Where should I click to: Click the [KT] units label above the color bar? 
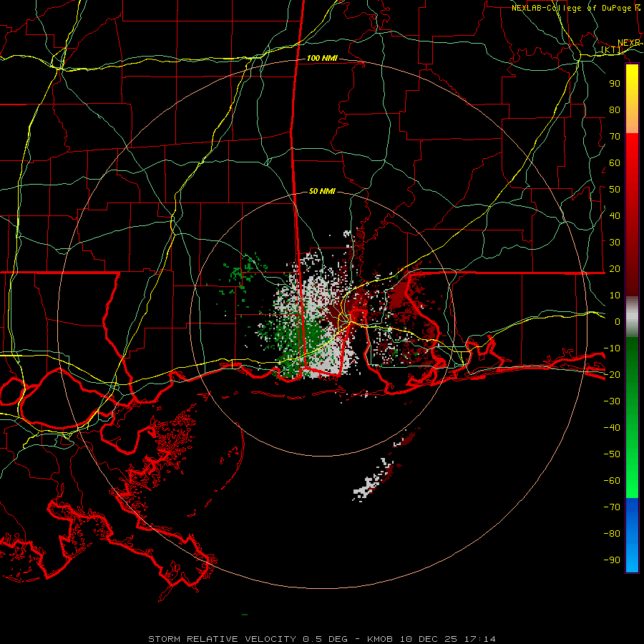click(x=612, y=50)
